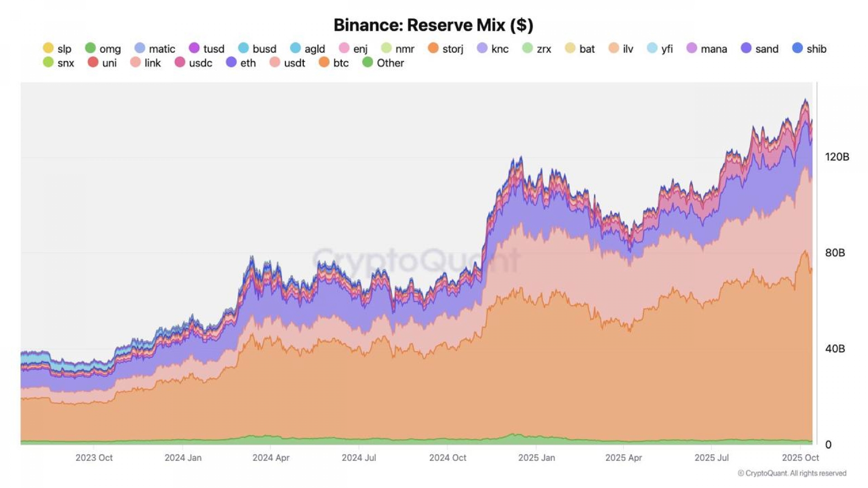Click the 120B y-axis label

(x=837, y=157)
